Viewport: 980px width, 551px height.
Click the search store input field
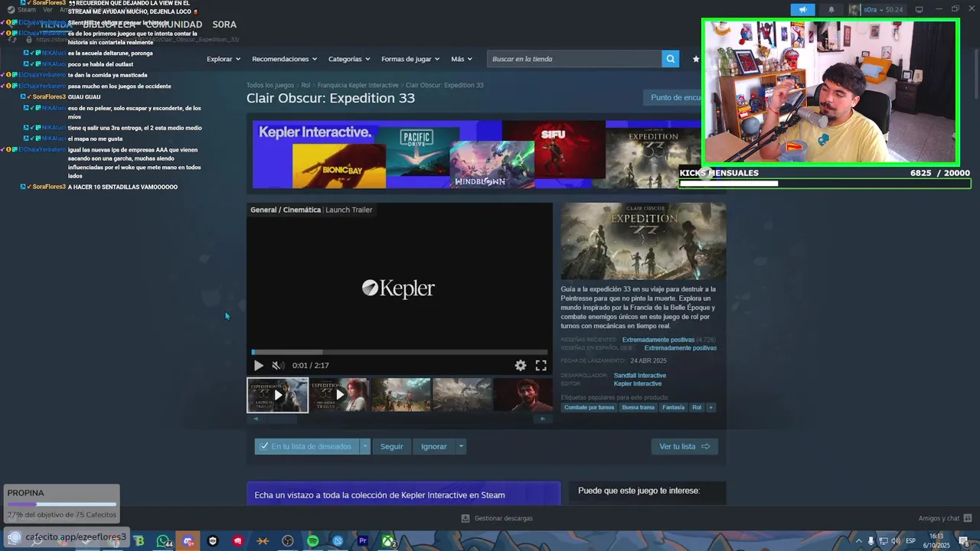(x=574, y=59)
